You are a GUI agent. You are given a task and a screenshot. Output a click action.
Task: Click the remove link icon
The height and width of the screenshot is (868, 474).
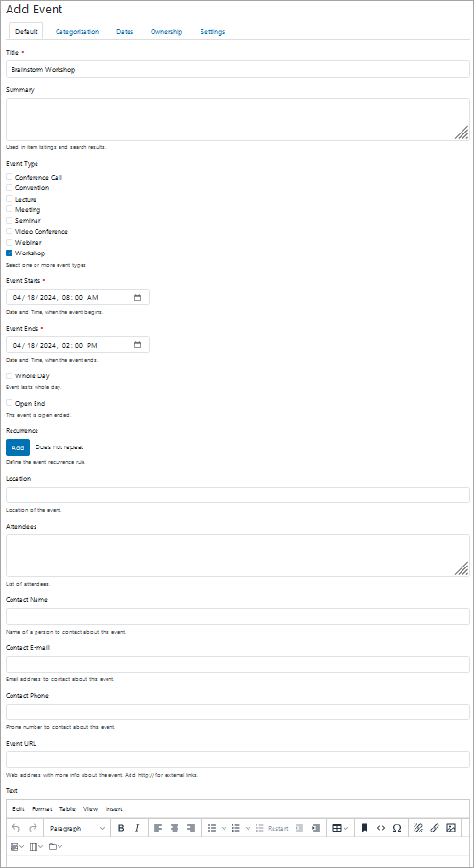[418, 828]
